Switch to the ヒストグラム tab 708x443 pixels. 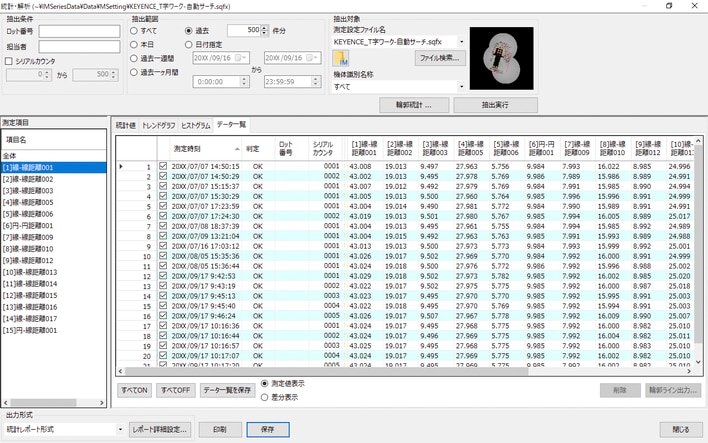(196, 126)
